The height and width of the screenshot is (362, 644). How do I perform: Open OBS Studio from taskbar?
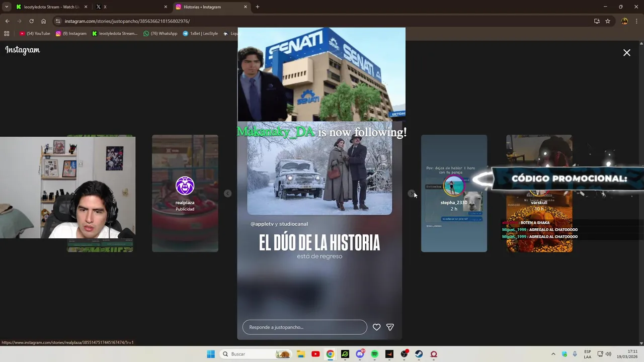coord(404,354)
